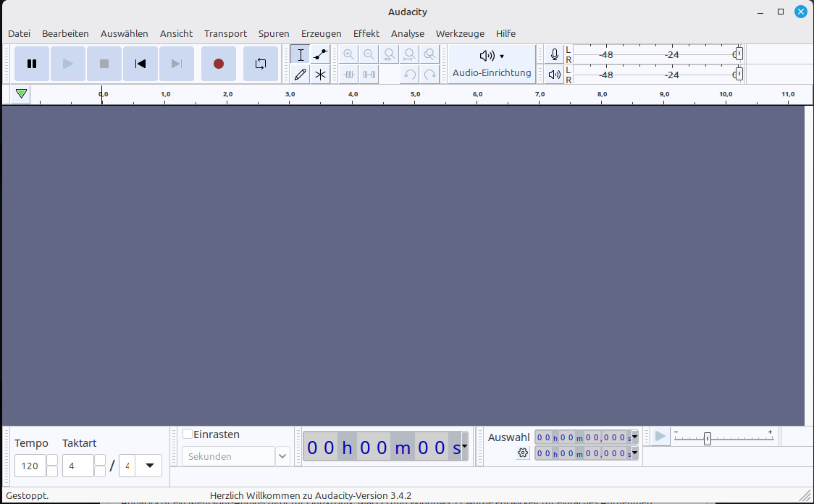
Task: Open the Analyse menu
Action: 408,34
